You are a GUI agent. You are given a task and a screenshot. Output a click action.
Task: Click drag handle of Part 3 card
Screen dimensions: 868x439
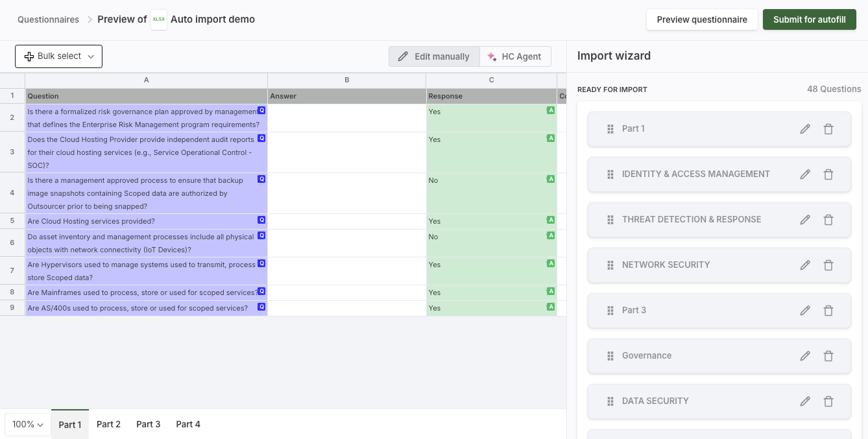pyautogui.click(x=610, y=311)
